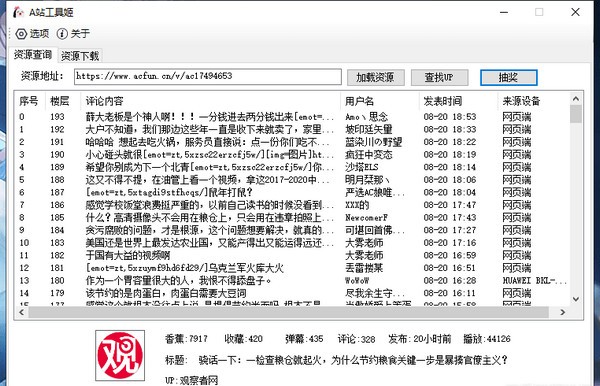This screenshot has height=386, width=600.
Task: Click the list's scroll down arrow
Action: coord(576,299)
